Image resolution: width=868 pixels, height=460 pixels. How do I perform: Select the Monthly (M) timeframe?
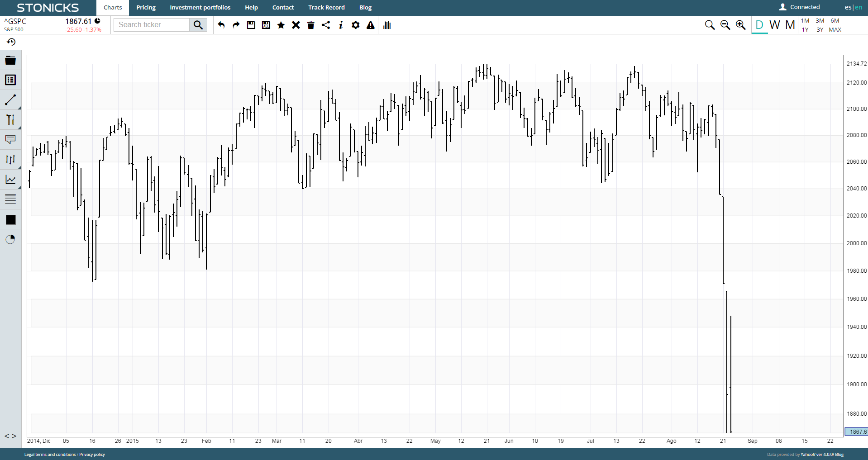point(790,25)
